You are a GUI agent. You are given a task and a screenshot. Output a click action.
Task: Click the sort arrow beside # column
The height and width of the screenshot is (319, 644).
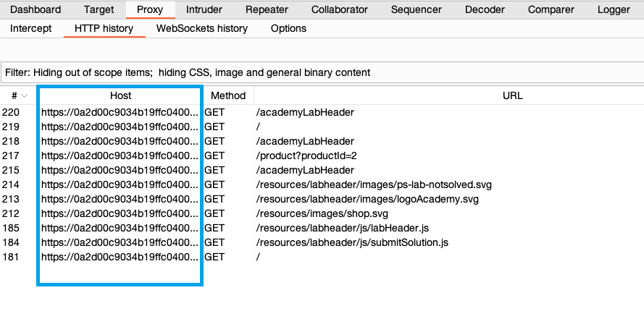(25, 96)
